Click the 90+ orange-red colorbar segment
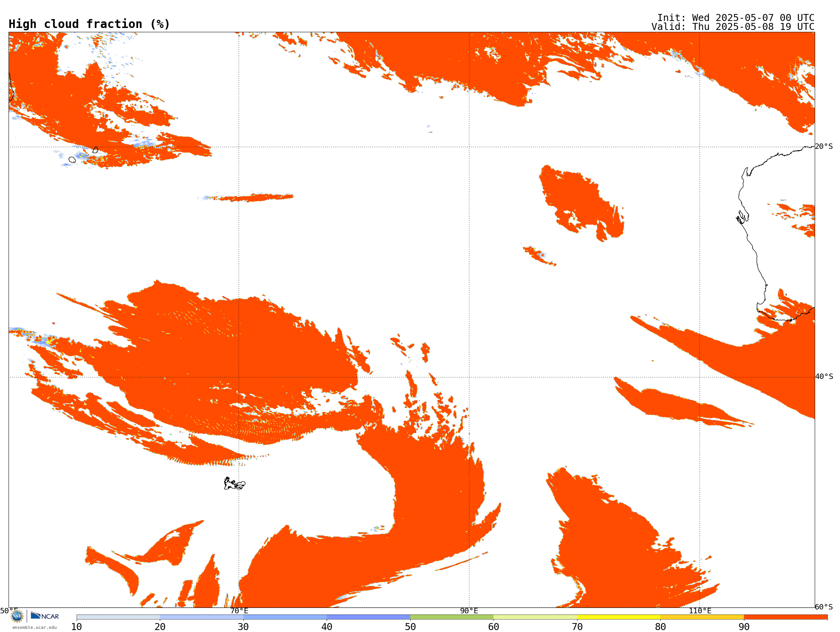The image size is (840, 632). (x=786, y=617)
